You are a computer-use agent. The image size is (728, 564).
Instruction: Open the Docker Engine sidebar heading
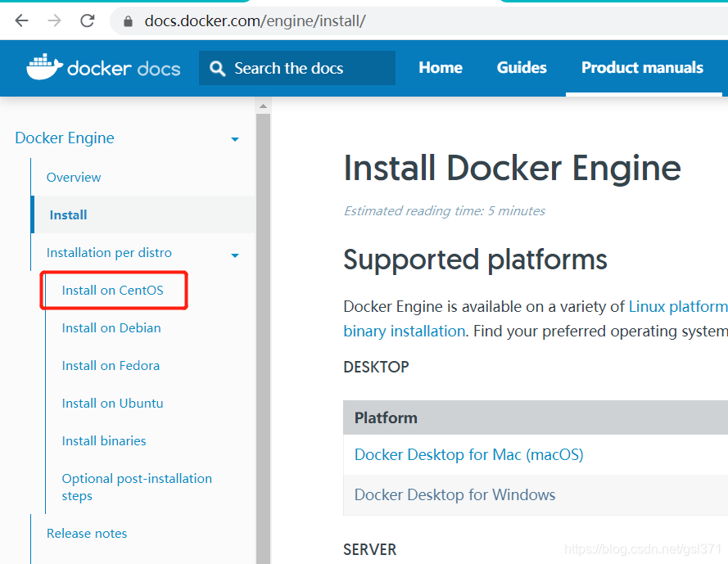pyautogui.click(x=65, y=138)
